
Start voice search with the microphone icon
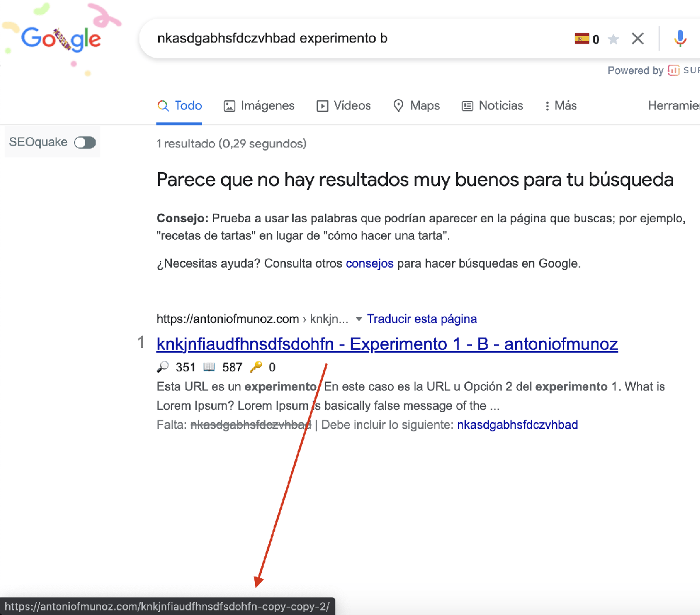coord(680,38)
